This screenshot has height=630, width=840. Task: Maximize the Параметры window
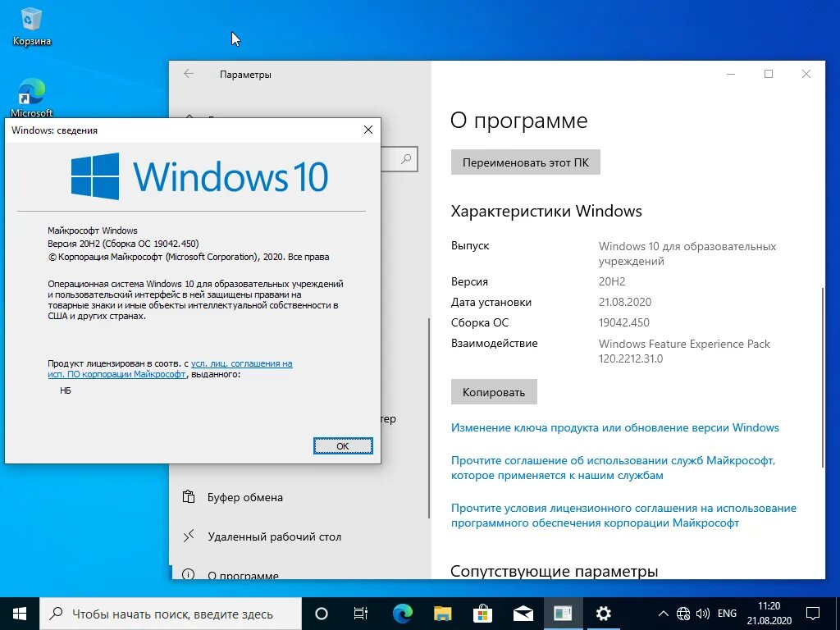coord(769,74)
